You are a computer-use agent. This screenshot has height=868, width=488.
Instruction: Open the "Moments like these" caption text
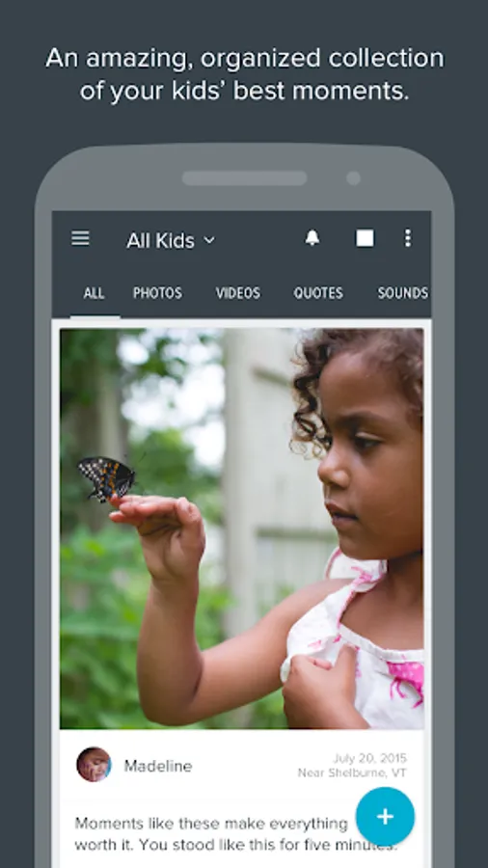click(x=236, y=834)
